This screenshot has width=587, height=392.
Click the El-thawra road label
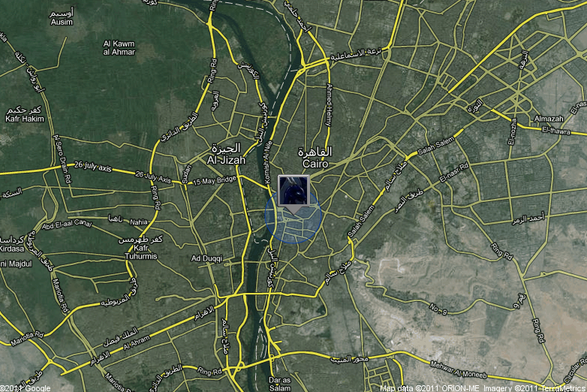coord(555,130)
